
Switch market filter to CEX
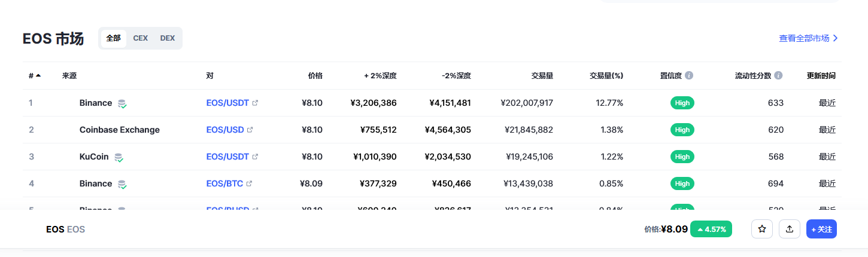140,38
